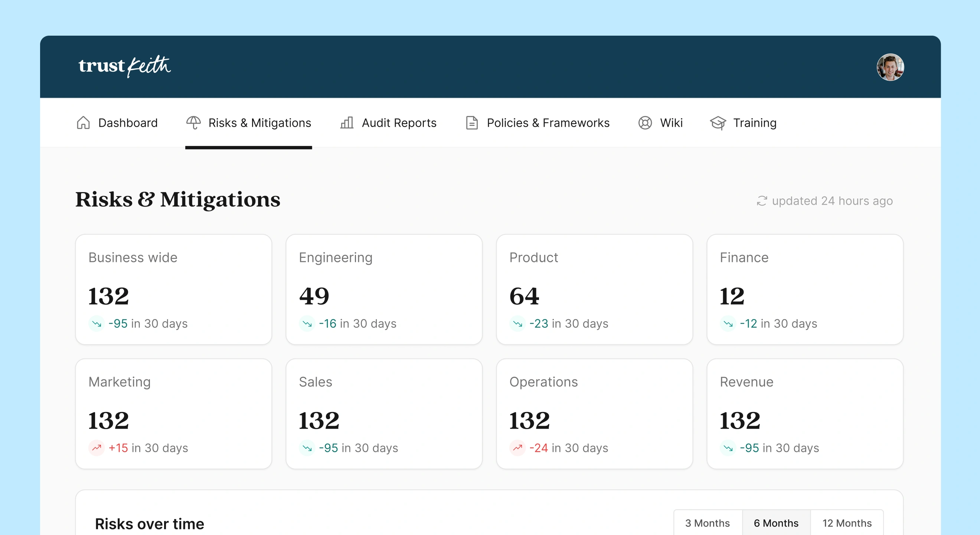Image resolution: width=980 pixels, height=535 pixels.
Task: Click the trust Keith logo
Action: coord(124,66)
